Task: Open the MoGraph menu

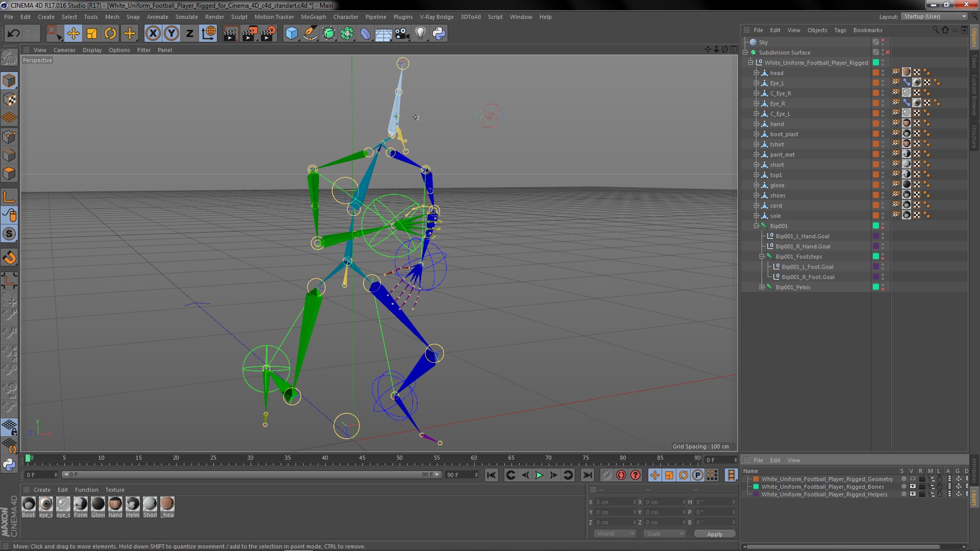Action: tap(313, 17)
